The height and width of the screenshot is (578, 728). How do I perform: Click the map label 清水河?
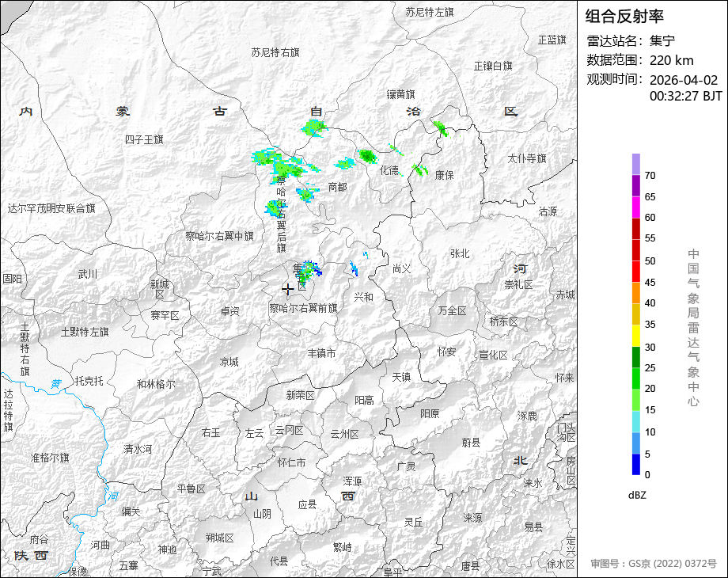click(138, 450)
